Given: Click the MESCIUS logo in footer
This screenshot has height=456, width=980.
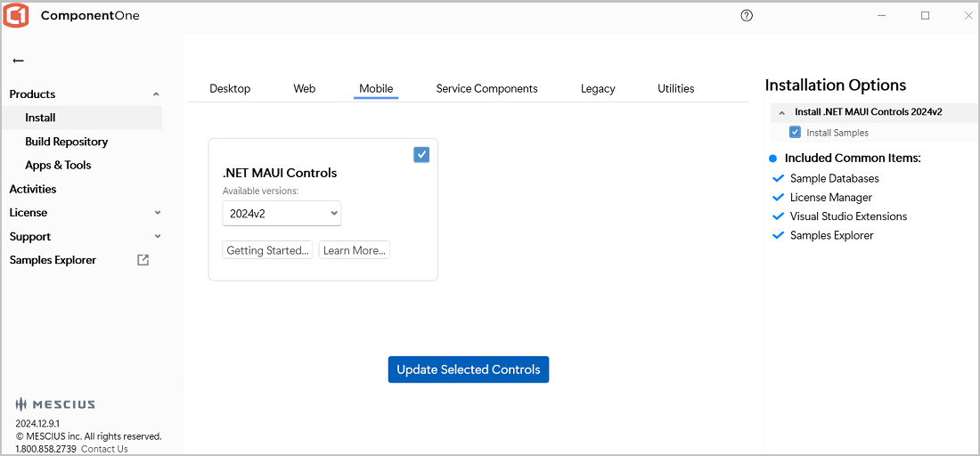Looking at the screenshot, I should tap(55, 404).
